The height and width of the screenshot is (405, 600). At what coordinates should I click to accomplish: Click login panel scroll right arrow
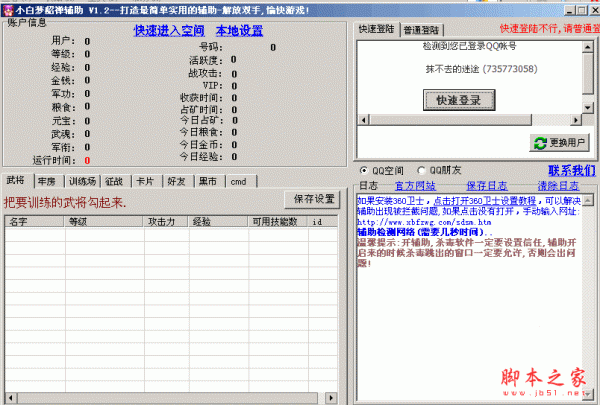[x=576, y=120]
